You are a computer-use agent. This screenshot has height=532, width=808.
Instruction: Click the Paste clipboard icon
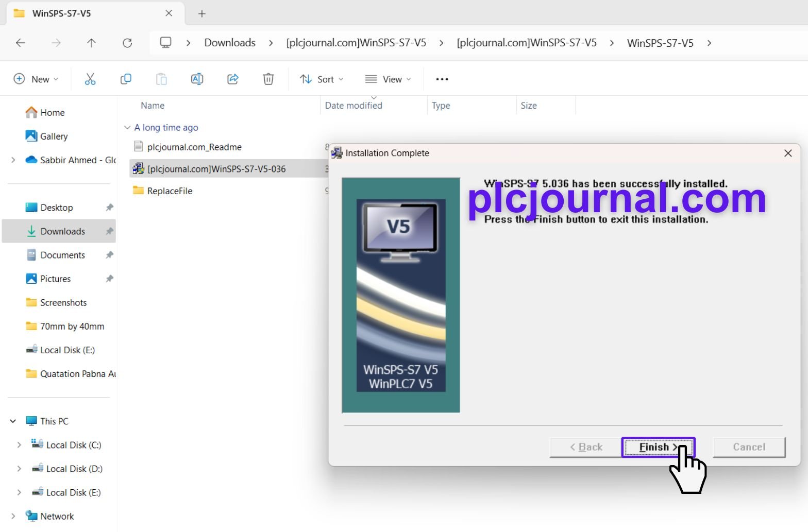(161, 79)
